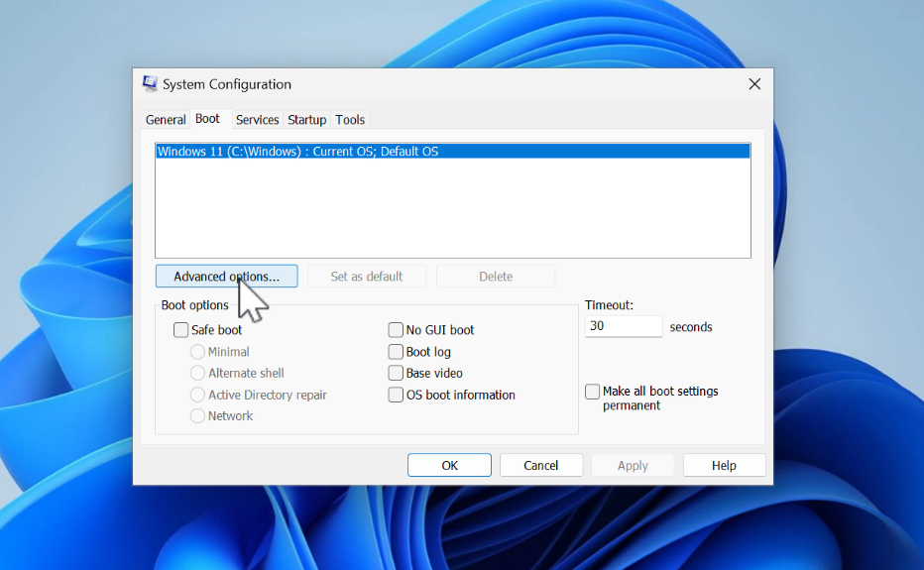This screenshot has width=924, height=570.
Task: Click the Timeout label
Action: click(609, 305)
